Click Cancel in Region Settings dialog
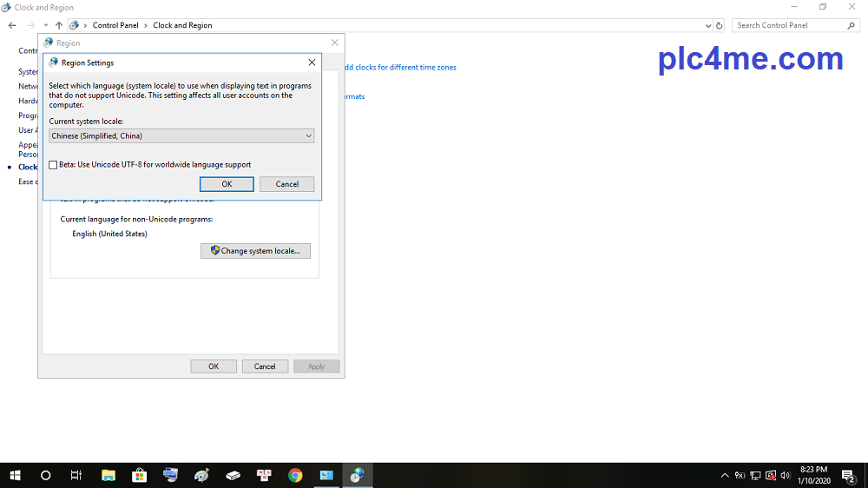Viewport: 868px width, 488px height. pyautogui.click(x=286, y=184)
